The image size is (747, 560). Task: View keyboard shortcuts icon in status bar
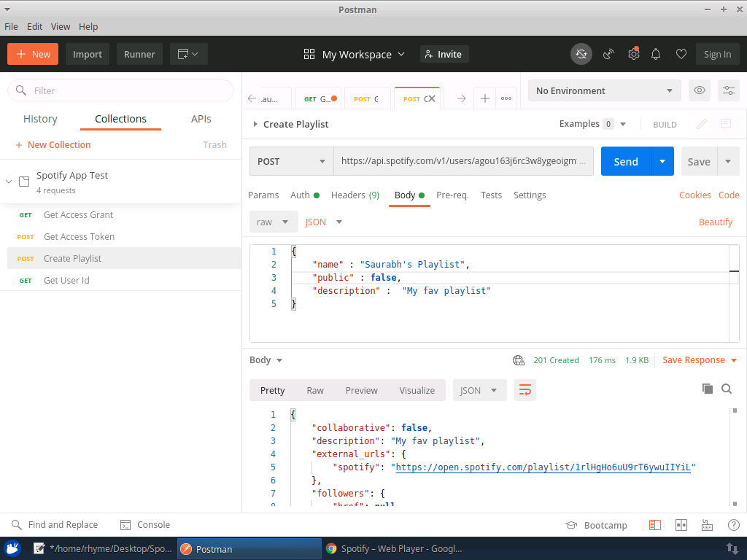click(706, 524)
